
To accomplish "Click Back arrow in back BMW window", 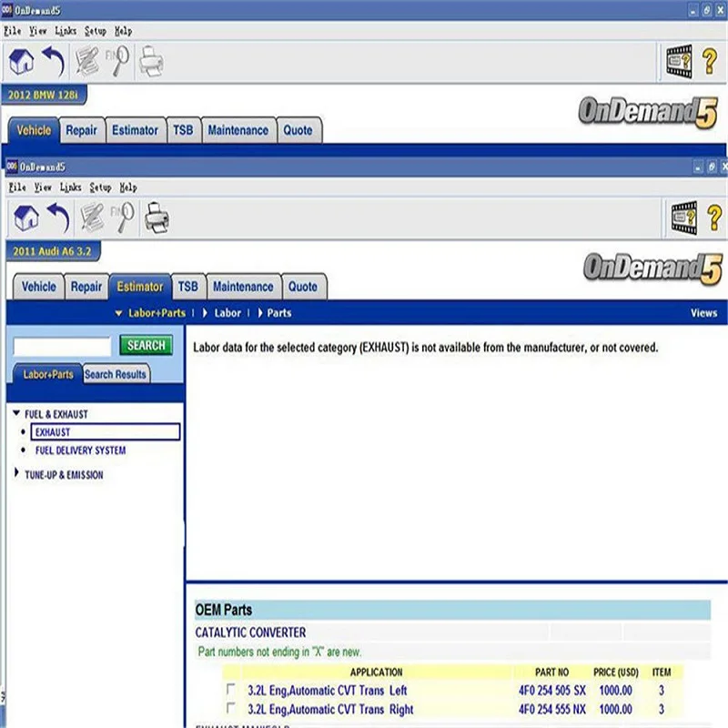I will [55, 61].
